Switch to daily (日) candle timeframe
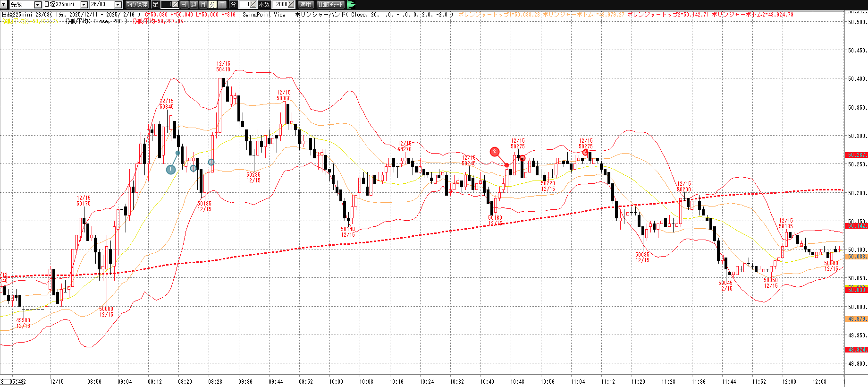868x387 pixels. [184, 4]
